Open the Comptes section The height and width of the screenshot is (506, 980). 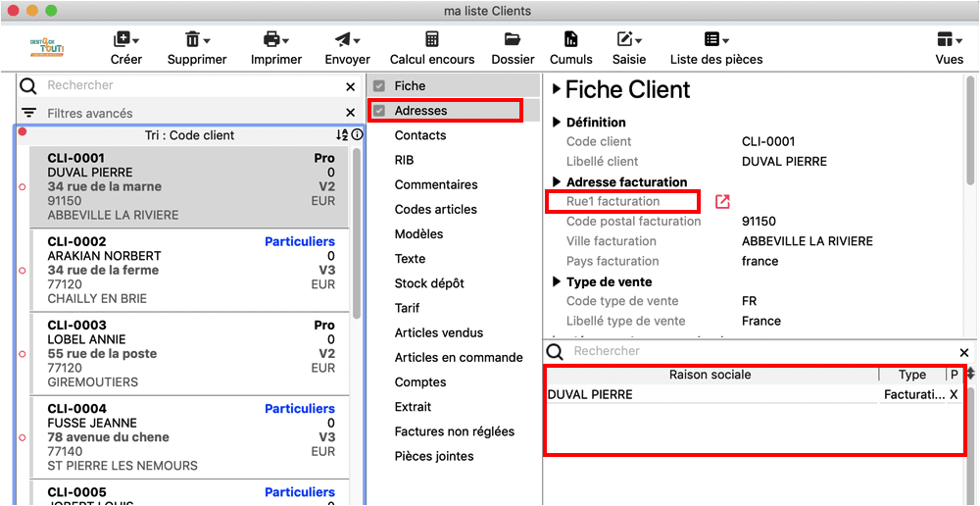tap(420, 382)
